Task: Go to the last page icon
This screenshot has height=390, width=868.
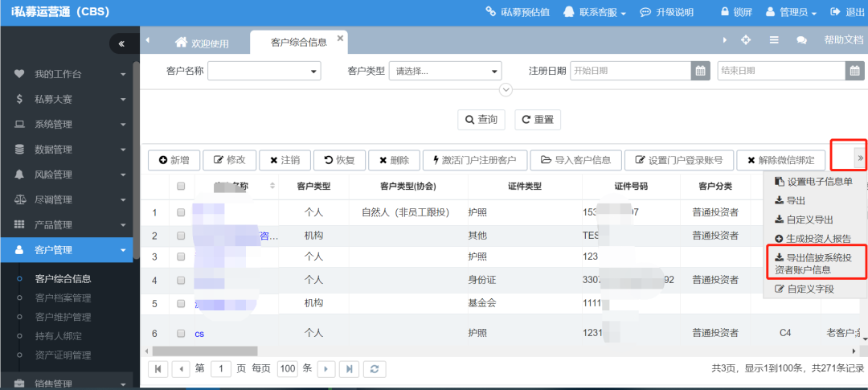Action: point(350,369)
